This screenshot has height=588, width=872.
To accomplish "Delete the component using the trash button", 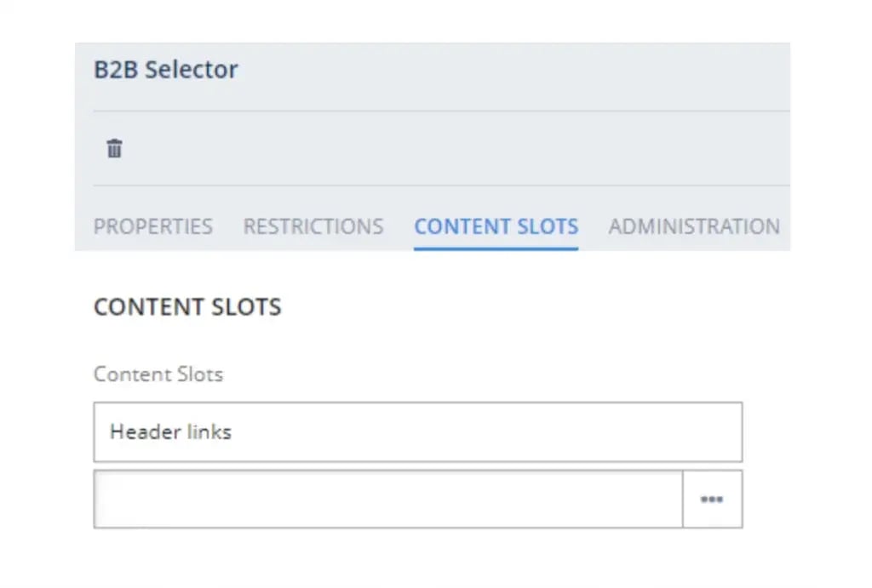I will [113, 147].
